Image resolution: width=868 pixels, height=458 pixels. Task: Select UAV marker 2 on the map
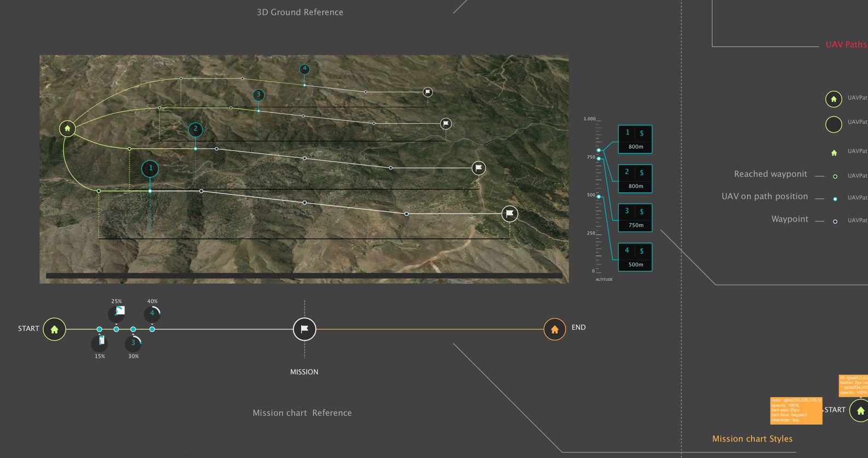[x=195, y=129]
